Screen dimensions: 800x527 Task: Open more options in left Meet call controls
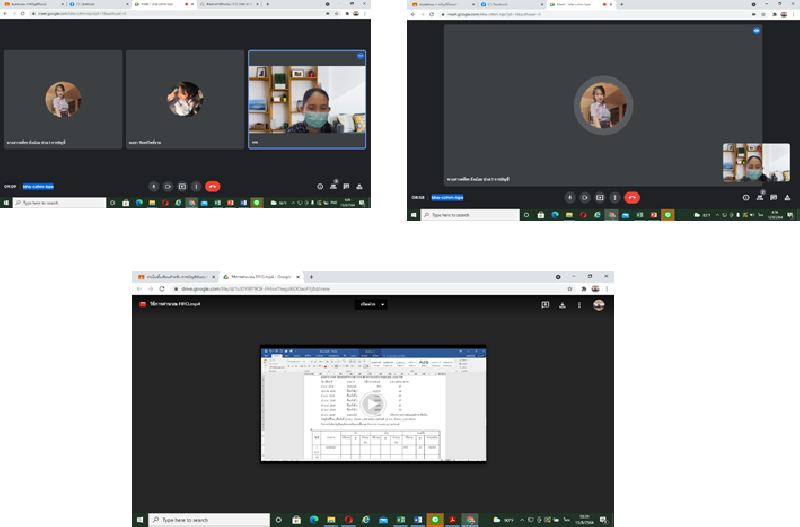point(196,186)
